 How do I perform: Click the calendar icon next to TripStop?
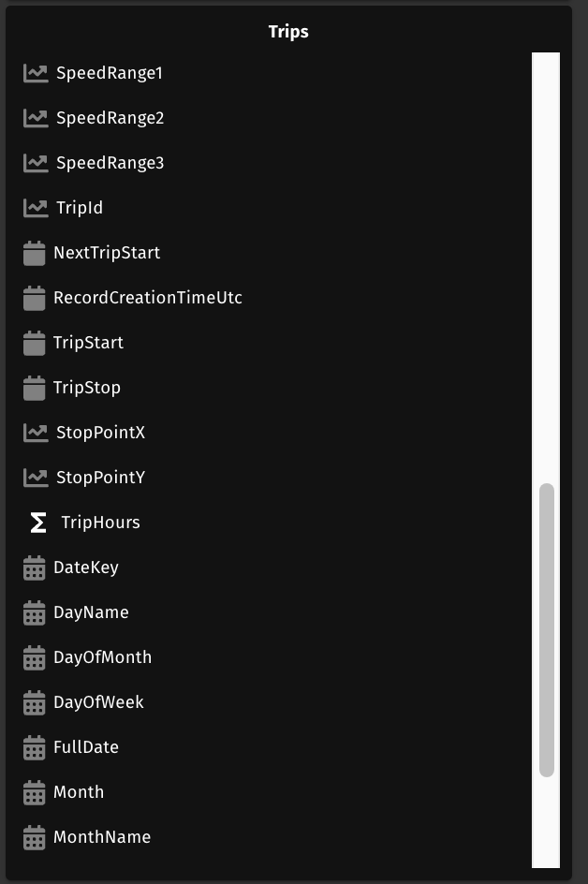coord(35,388)
